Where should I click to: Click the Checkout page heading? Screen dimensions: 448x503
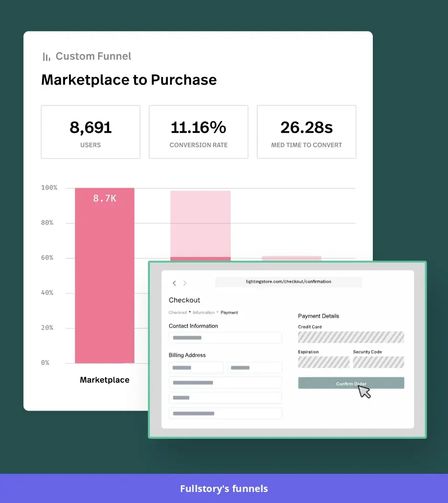pos(185,300)
